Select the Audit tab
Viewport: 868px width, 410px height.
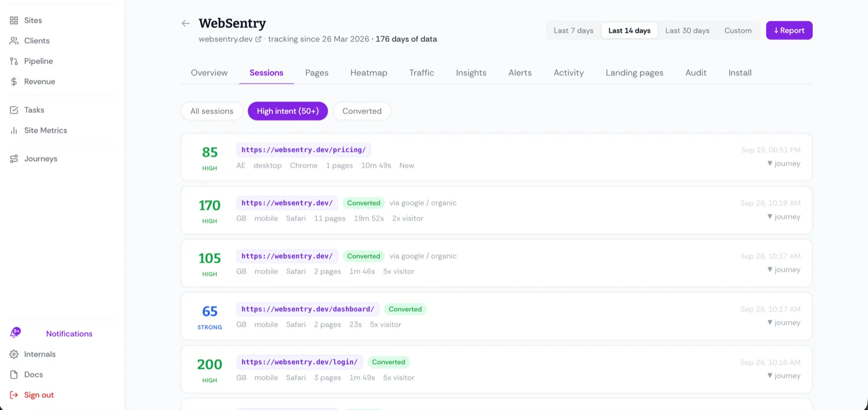pyautogui.click(x=696, y=73)
